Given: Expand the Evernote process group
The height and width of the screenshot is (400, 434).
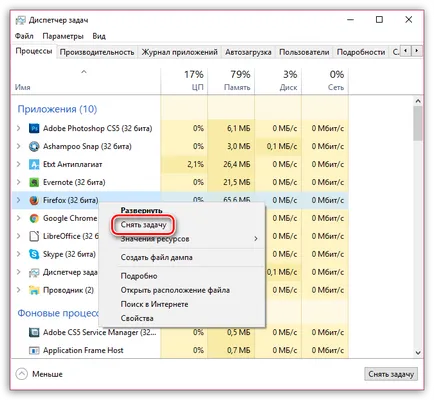Looking at the screenshot, I should click(x=19, y=182).
